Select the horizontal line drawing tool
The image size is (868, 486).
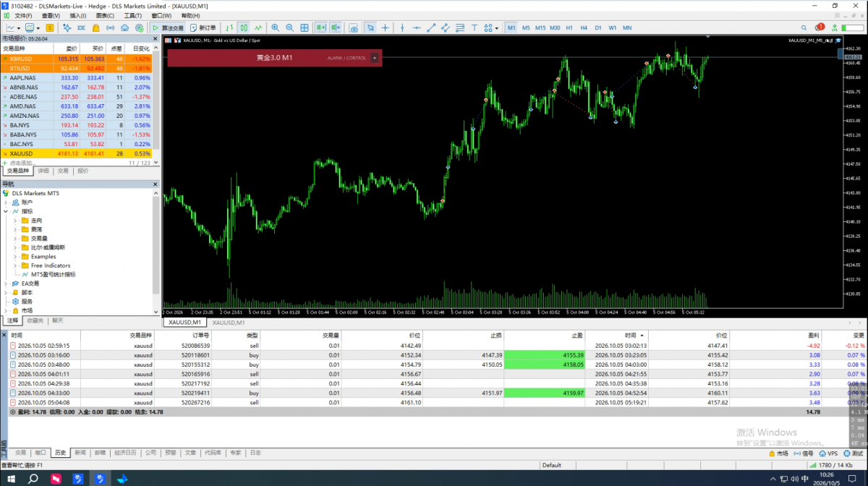(416, 27)
